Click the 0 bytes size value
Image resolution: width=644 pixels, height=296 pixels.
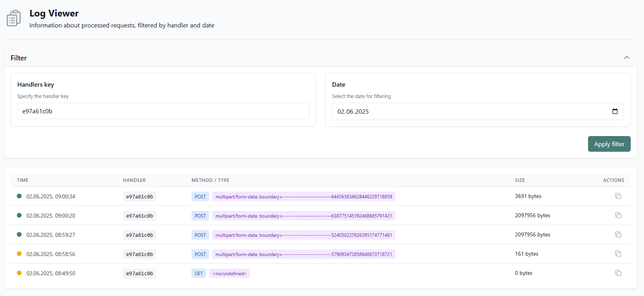coord(524,273)
